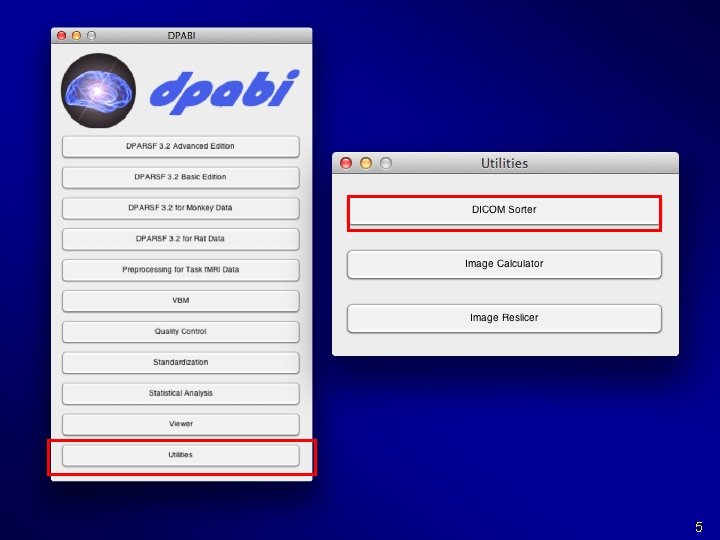Open DPARSF 3.2 Advanced Edition

(x=180, y=146)
